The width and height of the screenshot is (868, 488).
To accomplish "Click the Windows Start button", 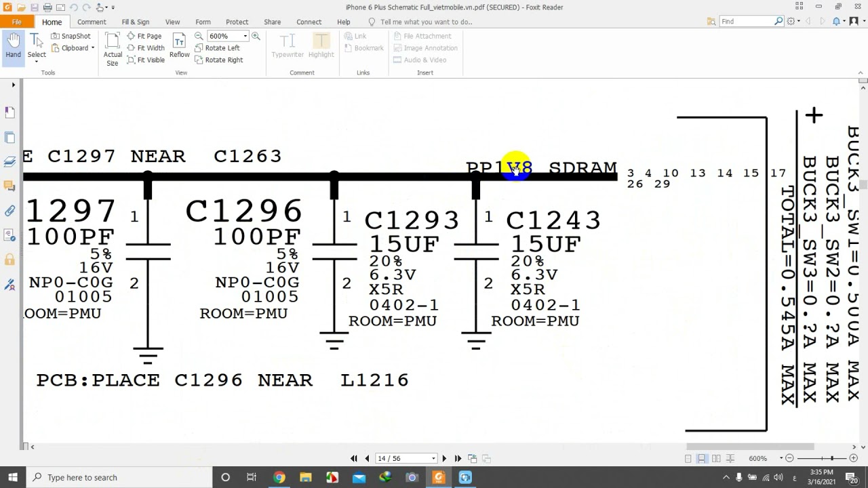I will coord(13,477).
